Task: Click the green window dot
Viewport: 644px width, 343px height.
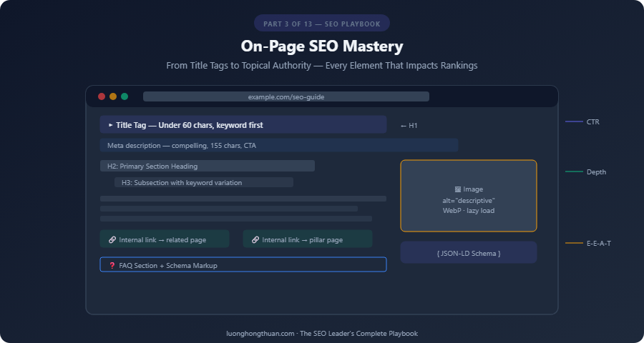Action: coord(125,96)
